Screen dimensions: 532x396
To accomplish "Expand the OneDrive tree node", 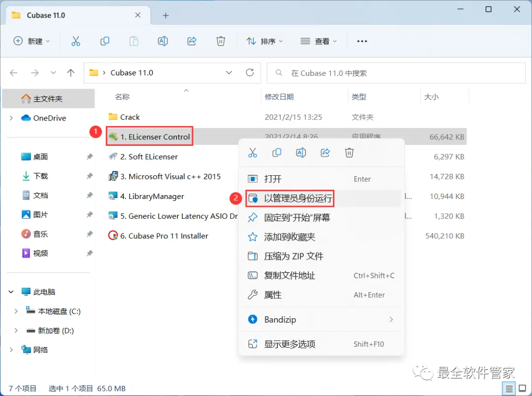I will pos(11,118).
